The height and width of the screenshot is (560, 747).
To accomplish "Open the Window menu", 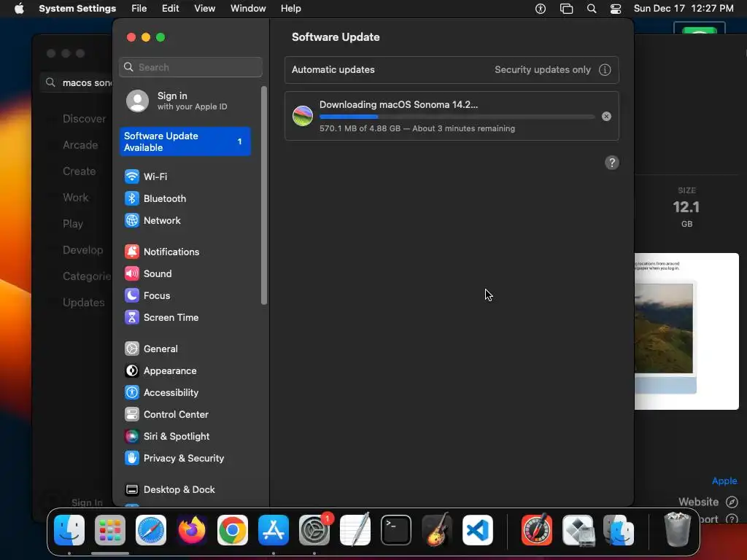I will [x=248, y=9].
